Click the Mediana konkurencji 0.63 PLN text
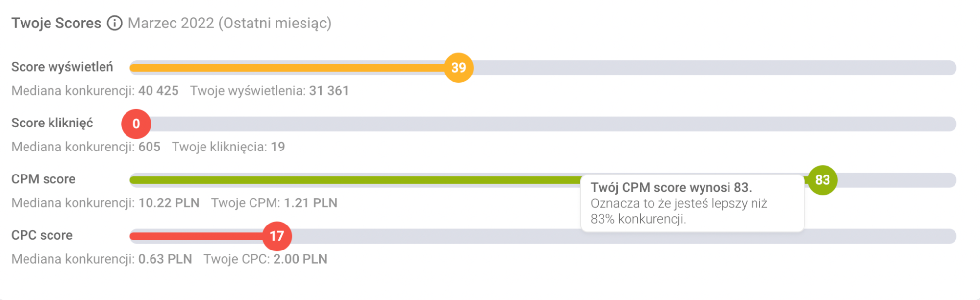 pos(101,259)
